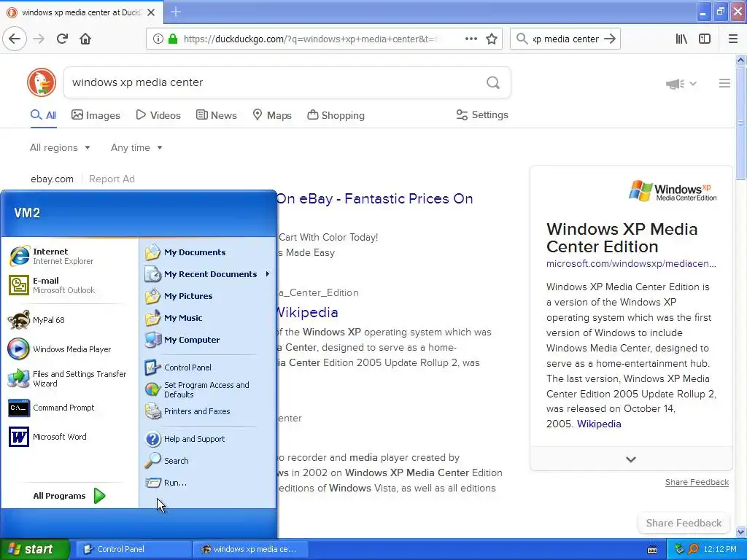
Task: Switch to News results tab
Action: (x=216, y=115)
